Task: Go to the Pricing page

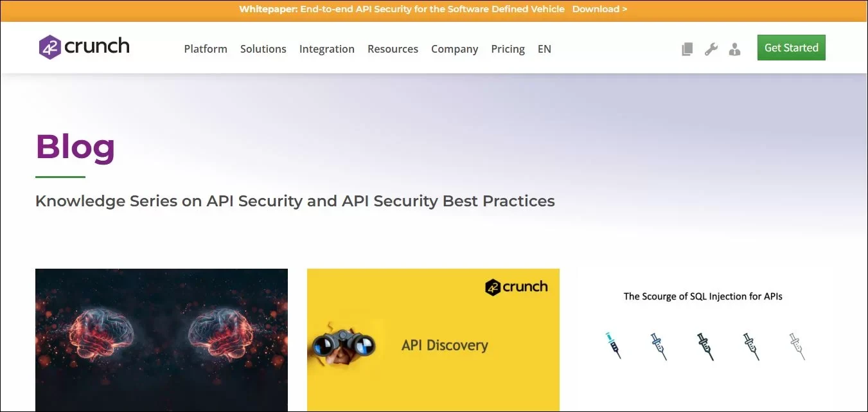Action: click(x=508, y=49)
